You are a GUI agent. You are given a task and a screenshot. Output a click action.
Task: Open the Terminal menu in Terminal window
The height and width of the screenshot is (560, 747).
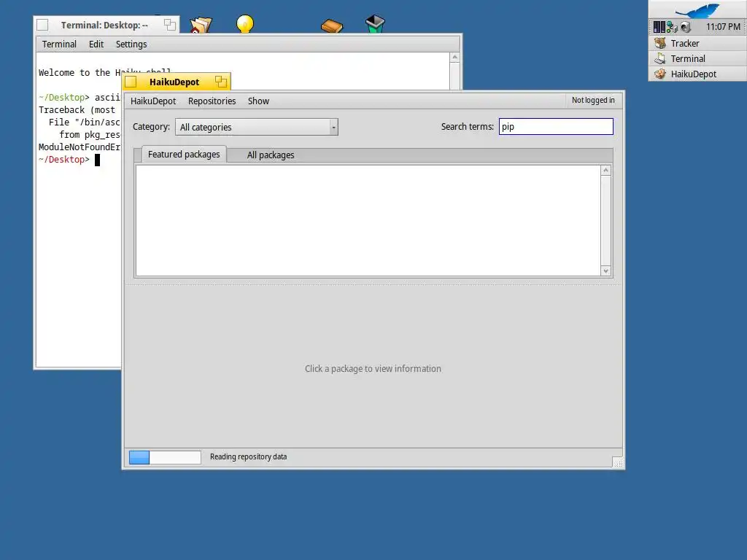click(59, 44)
